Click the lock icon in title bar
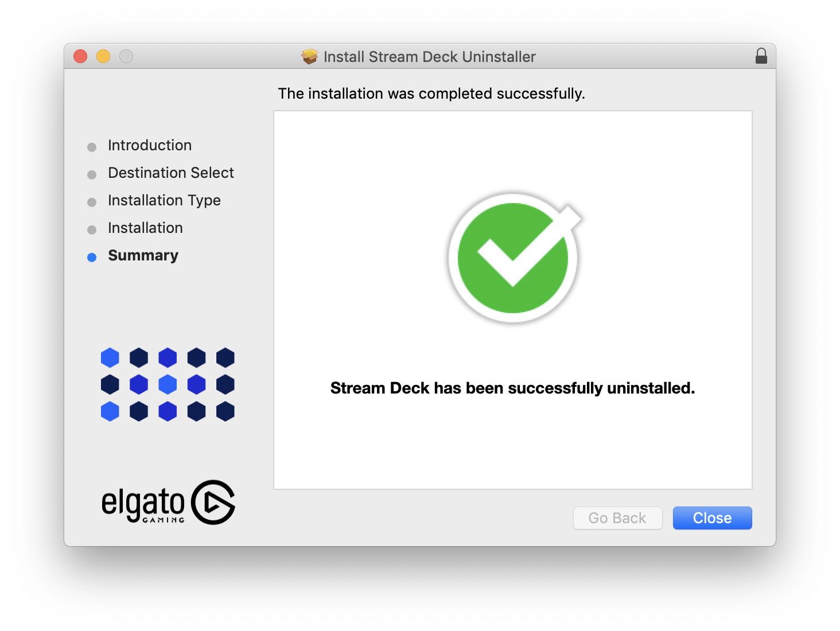840x631 pixels. click(761, 56)
